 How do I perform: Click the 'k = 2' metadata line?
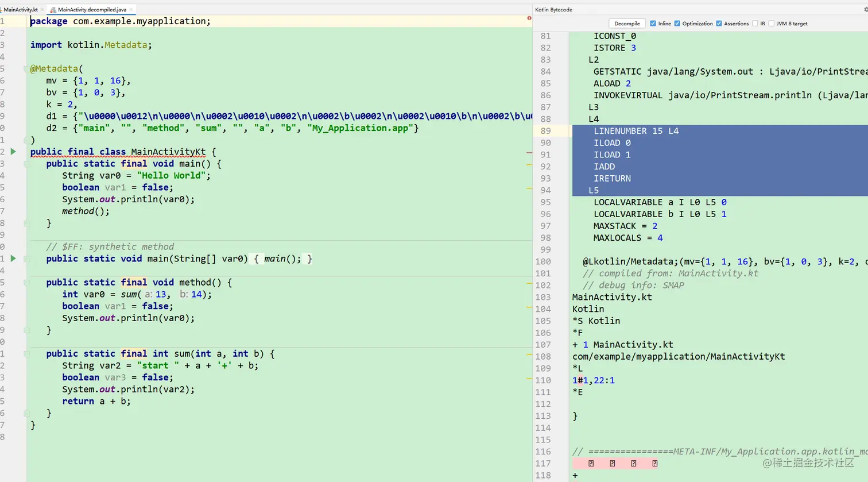[62, 105]
